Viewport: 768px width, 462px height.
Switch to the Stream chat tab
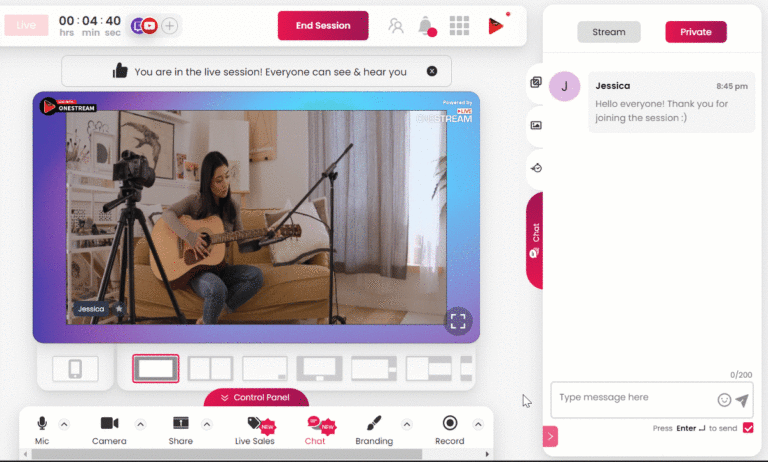608,32
